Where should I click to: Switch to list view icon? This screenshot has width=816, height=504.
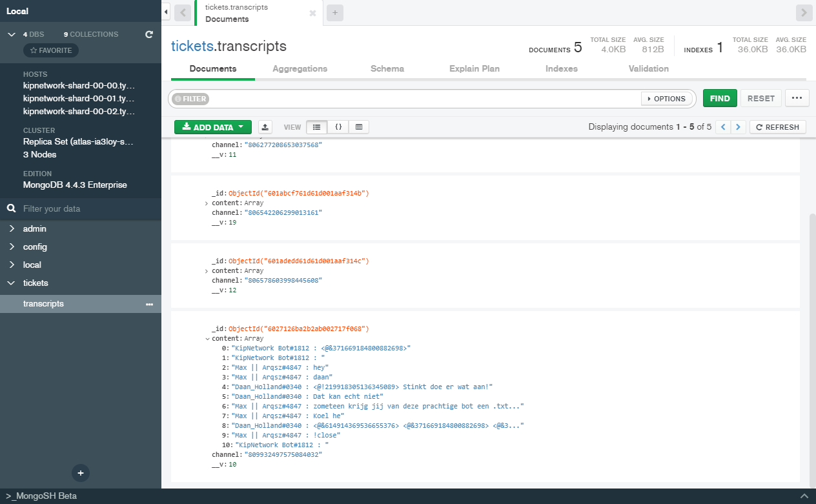point(316,127)
